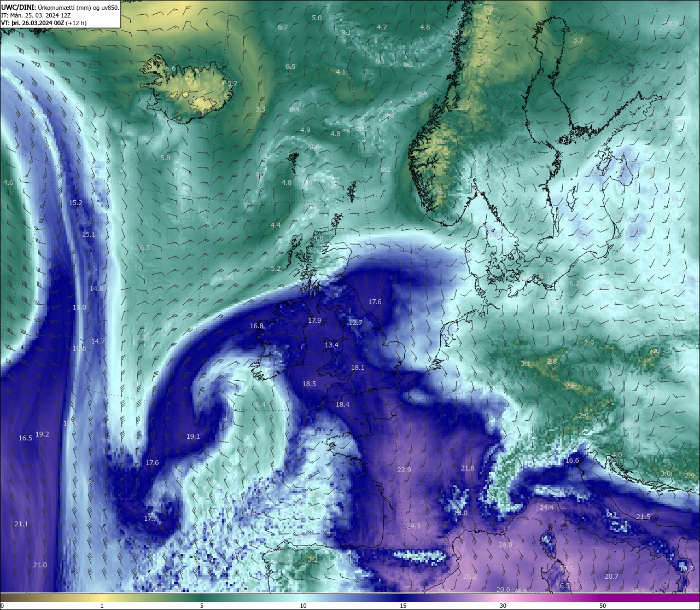Image resolution: width=700 pixels, height=610 pixels.
Task: Click the map value '26.0' in the Mediterranean
Action: coord(505,544)
